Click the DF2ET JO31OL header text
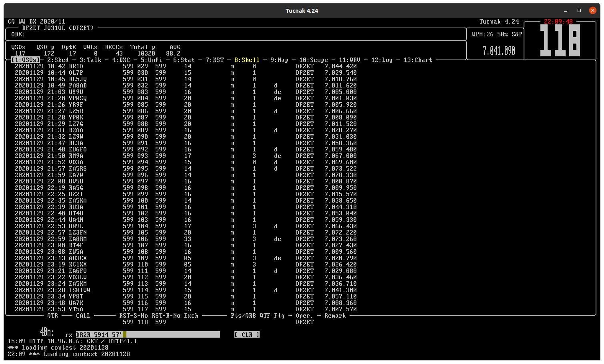Screen dimensions: 604x364 pyautogui.click(x=58, y=28)
